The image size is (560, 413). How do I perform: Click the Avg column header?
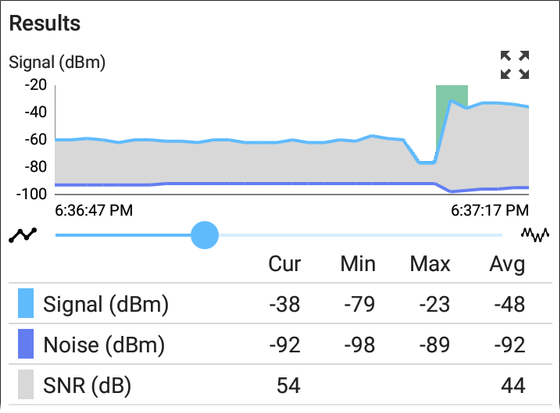507,265
